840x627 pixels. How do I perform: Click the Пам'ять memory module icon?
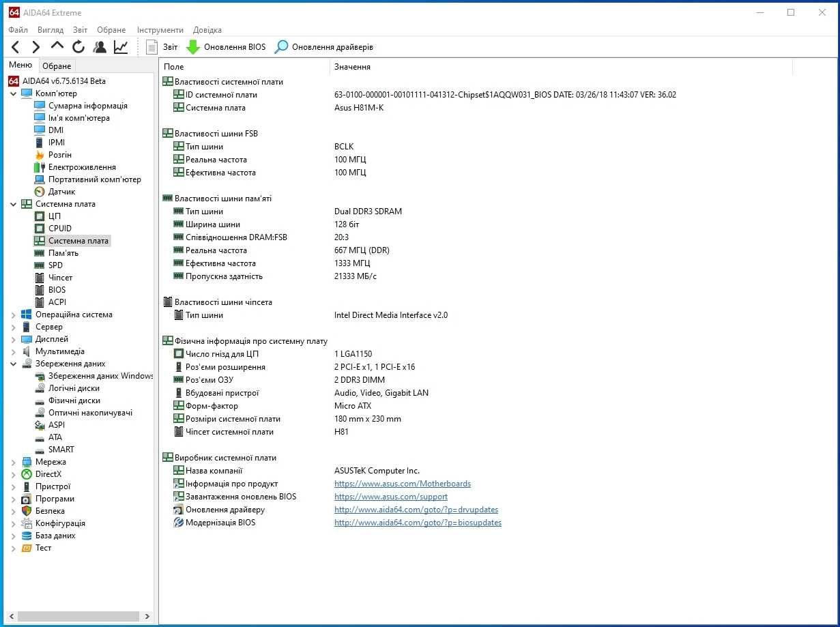click(x=40, y=253)
